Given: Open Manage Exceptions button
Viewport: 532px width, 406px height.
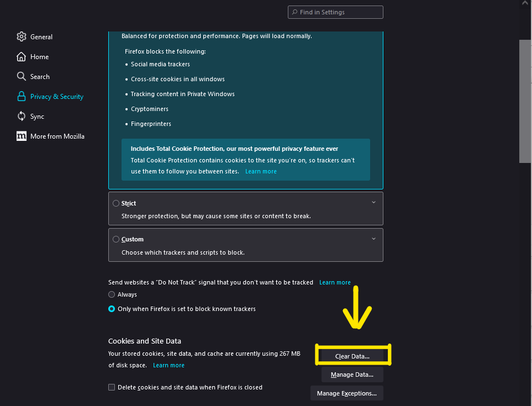Looking at the screenshot, I should 347,393.
